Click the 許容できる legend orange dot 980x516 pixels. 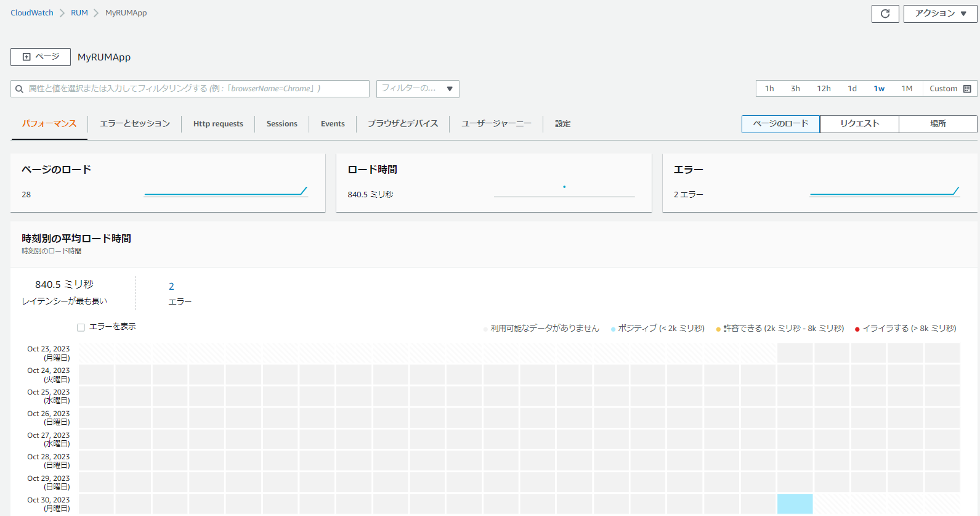(718, 329)
